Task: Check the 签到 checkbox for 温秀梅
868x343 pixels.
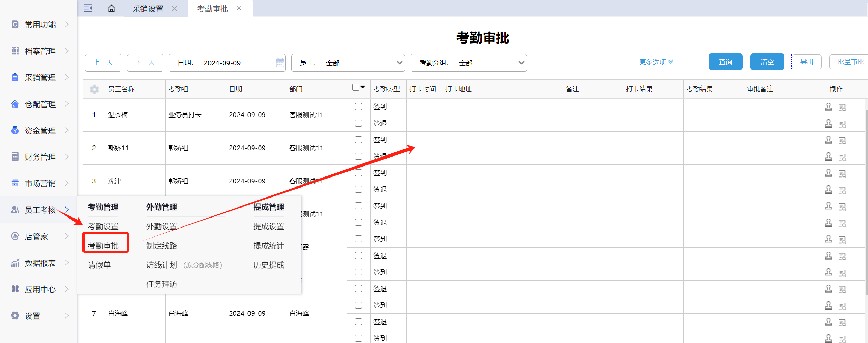Action: (x=359, y=107)
